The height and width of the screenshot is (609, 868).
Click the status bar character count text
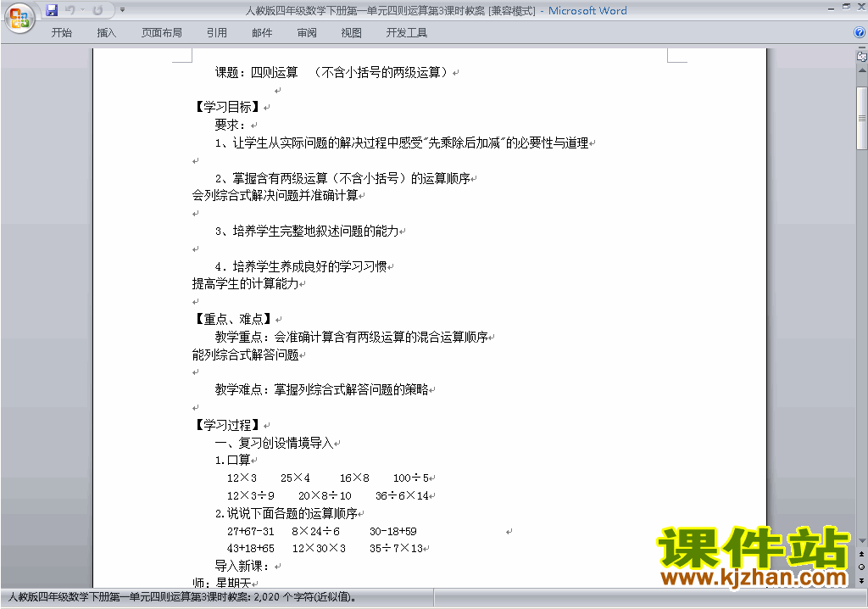183,597
